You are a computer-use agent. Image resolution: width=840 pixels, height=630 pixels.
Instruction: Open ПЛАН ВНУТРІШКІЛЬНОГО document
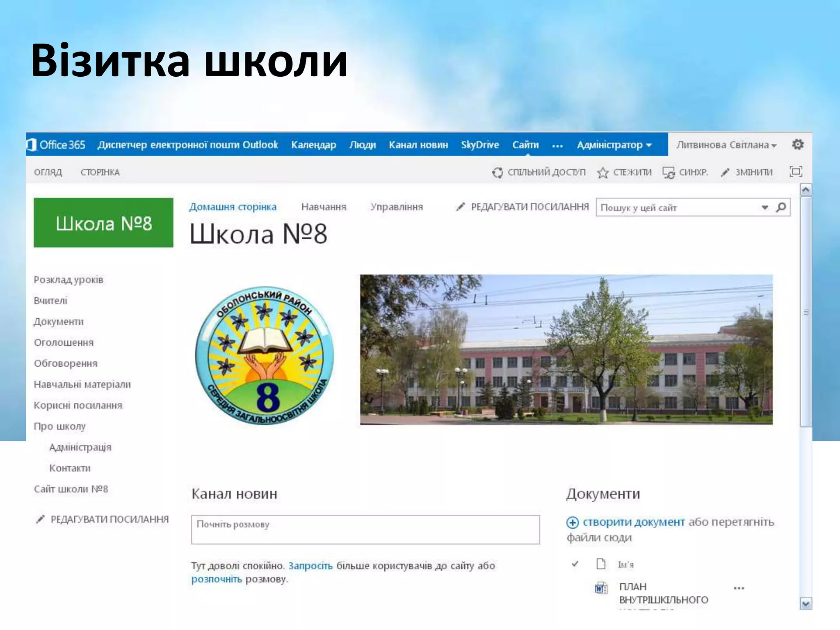664,593
